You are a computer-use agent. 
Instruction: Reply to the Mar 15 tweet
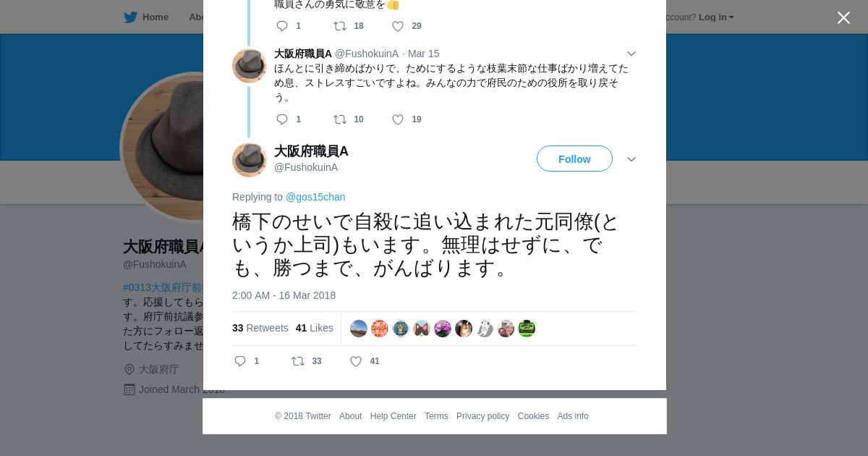[x=282, y=119]
